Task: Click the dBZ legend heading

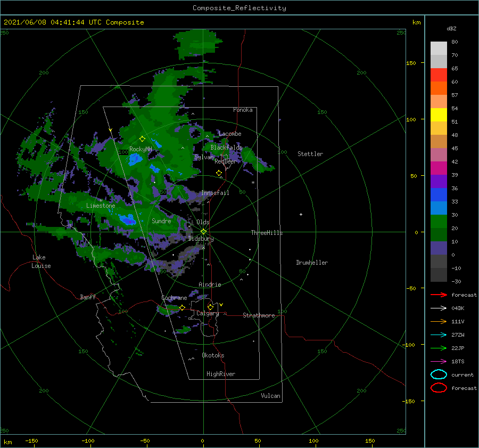Action: pos(451,28)
